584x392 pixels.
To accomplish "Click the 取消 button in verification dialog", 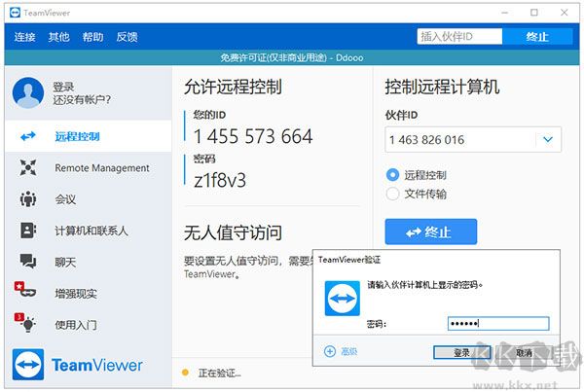I will 524,352.
